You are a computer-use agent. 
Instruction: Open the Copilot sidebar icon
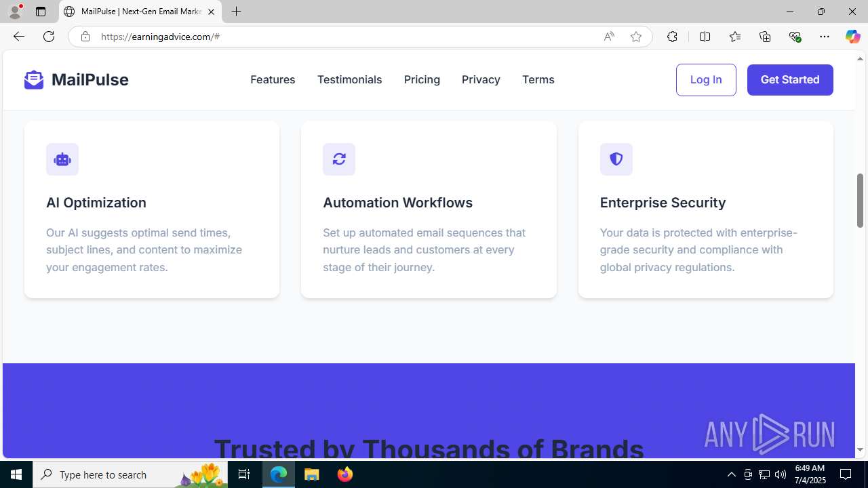tap(852, 37)
